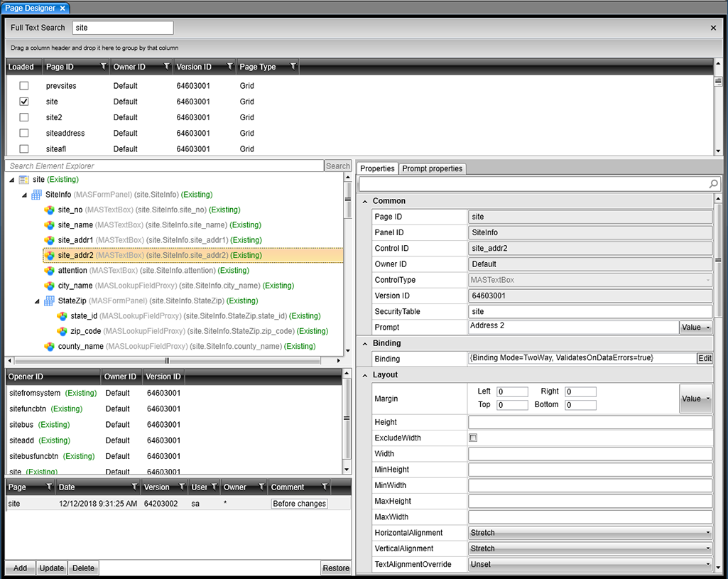
Task: Click the Element Explorer horizontal scrollbar thumb
Action: click(x=167, y=361)
